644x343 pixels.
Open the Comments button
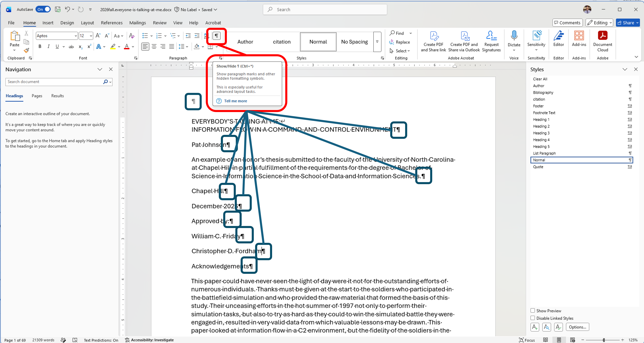(x=567, y=23)
